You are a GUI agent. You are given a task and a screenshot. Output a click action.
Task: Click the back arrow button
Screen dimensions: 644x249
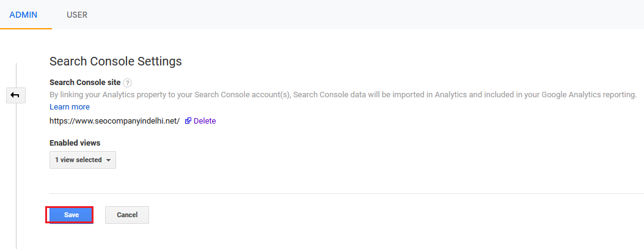[15, 95]
